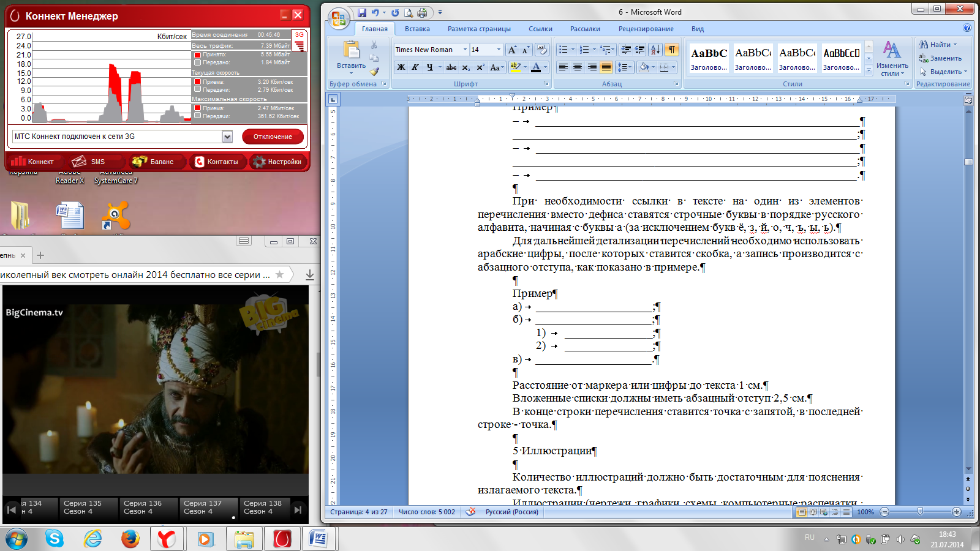
Task: Open bullets list dropdown arrow
Action: [x=573, y=50]
